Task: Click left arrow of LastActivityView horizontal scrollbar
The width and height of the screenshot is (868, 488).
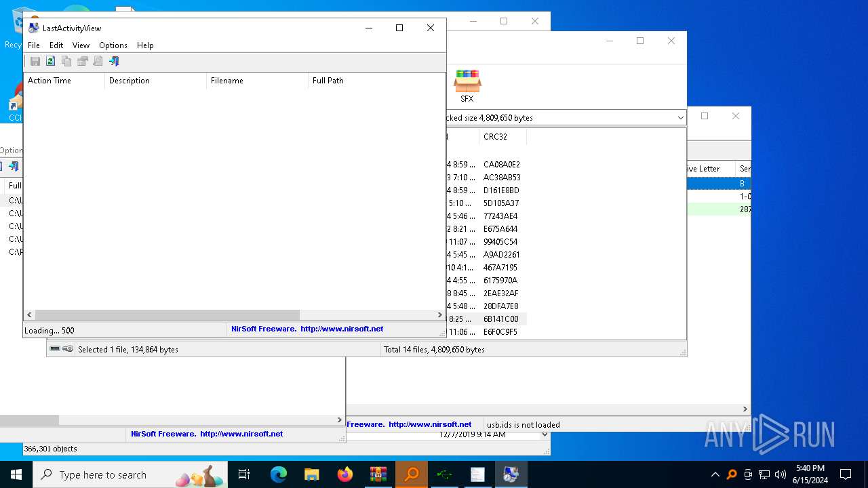Action: pos(29,315)
